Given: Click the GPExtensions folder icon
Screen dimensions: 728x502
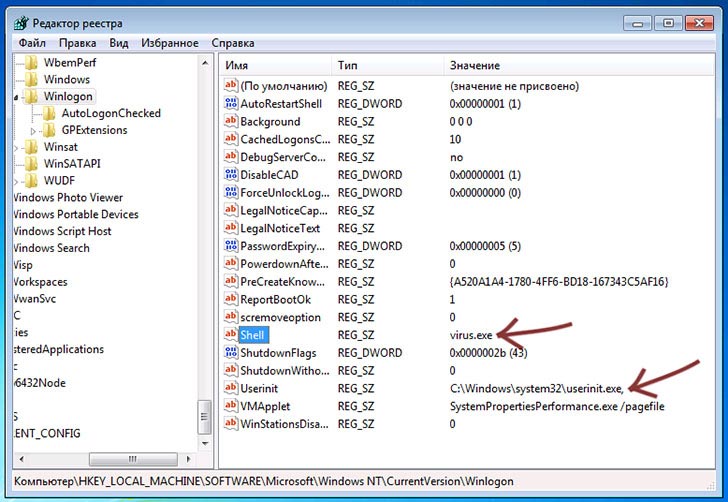Looking at the screenshot, I should click(x=51, y=130).
